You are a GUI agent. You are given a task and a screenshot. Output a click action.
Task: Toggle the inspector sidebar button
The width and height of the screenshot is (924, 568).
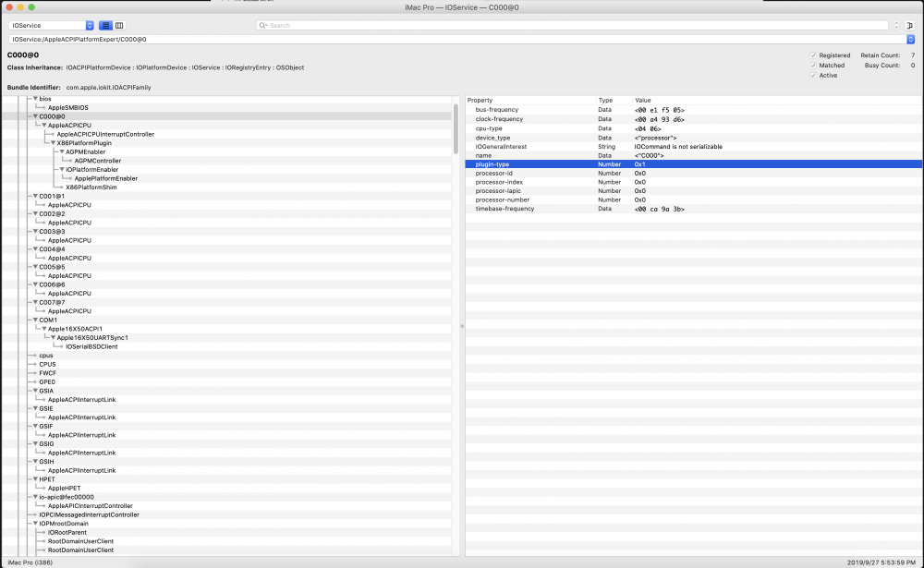tap(910, 25)
